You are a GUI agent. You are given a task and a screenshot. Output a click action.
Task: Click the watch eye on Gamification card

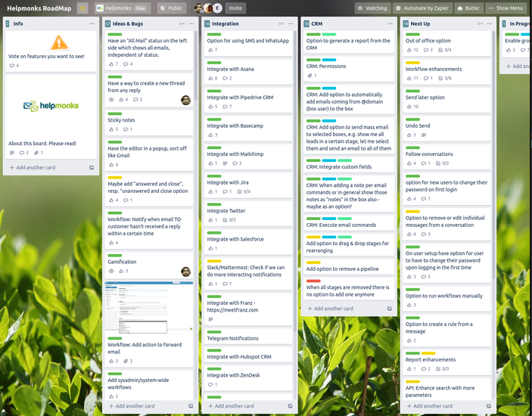[x=111, y=271]
